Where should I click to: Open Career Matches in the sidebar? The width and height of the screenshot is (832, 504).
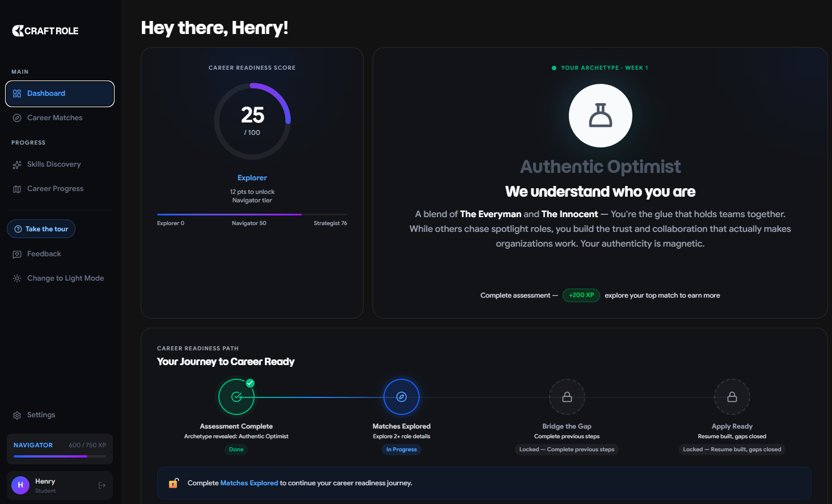[x=60, y=118]
